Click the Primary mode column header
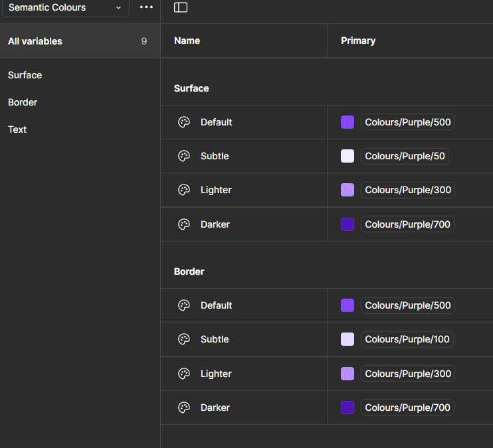The image size is (493, 448). [358, 40]
